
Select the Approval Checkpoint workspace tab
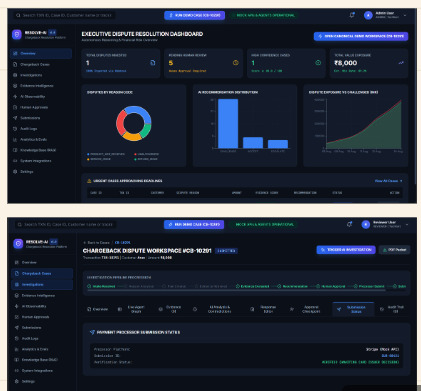coord(307,309)
